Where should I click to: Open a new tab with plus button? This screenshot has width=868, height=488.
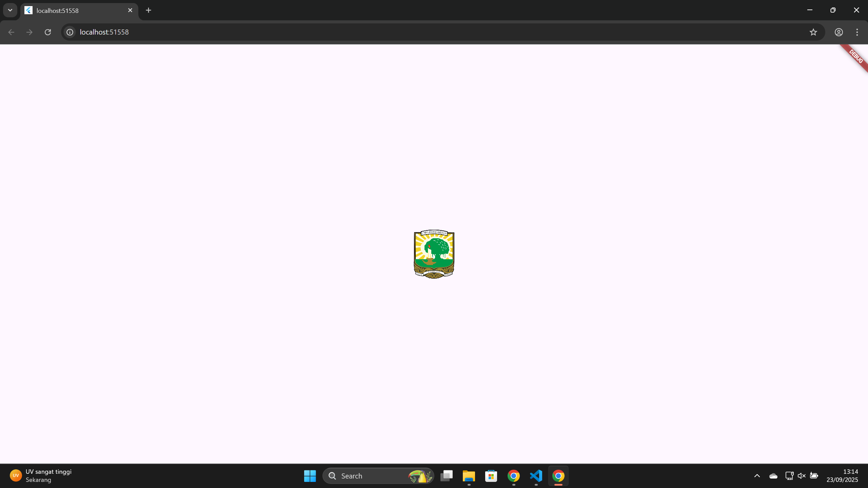149,10
